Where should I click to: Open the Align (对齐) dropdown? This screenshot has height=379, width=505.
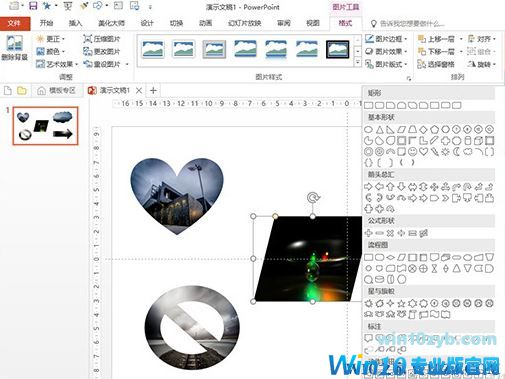pos(482,39)
